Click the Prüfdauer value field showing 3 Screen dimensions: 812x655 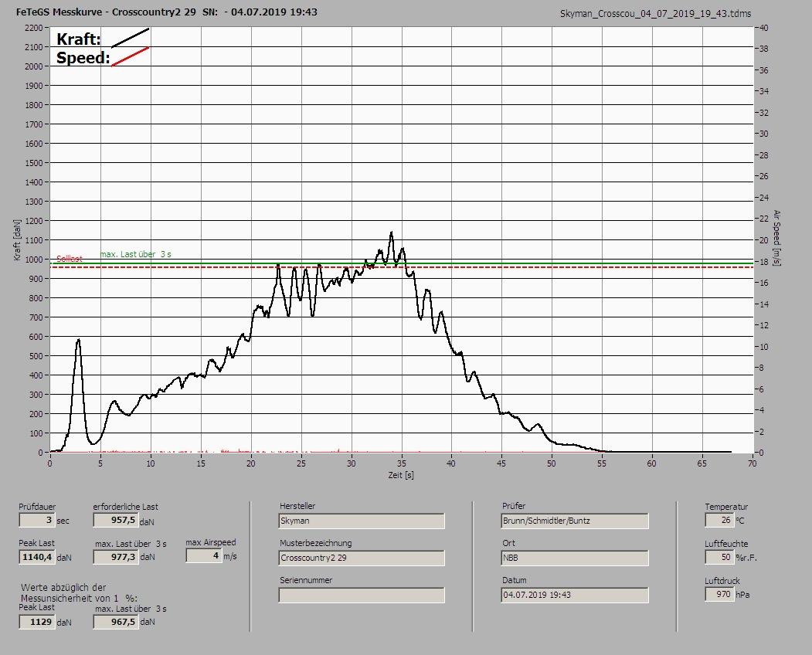tap(37, 520)
